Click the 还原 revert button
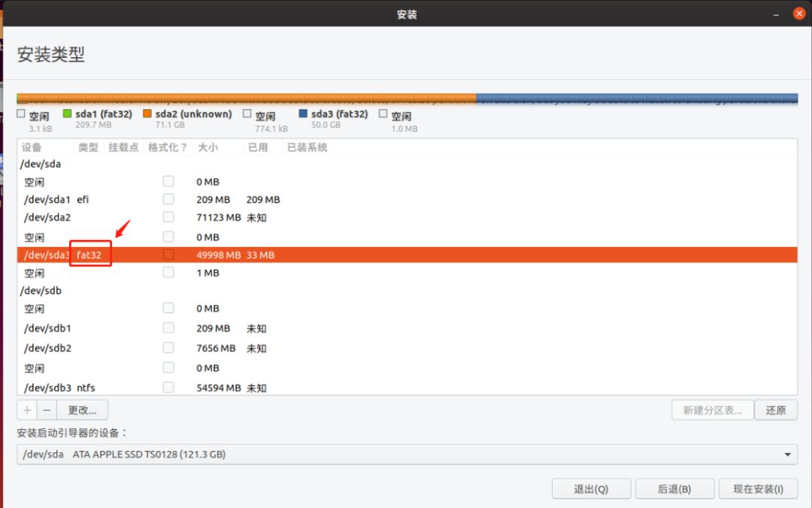Screen dimensions: 812x508 click(x=775, y=409)
